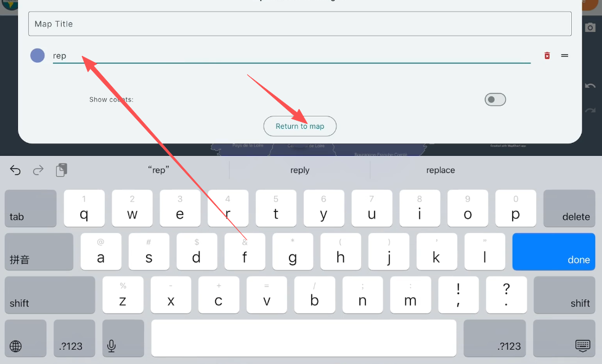The image size is (602, 364).
Task: Tap the blue done key
Action: (553, 252)
